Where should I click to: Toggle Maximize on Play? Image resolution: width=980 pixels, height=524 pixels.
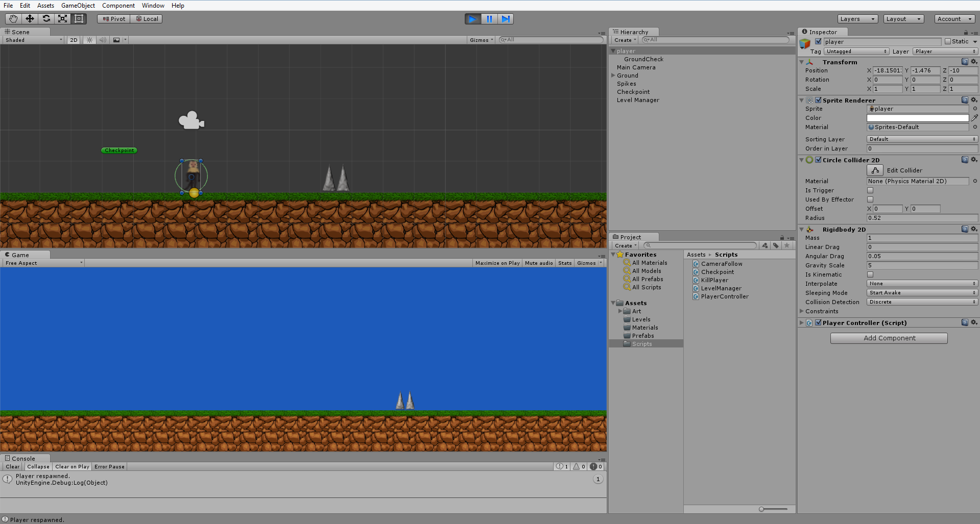[x=497, y=263]
